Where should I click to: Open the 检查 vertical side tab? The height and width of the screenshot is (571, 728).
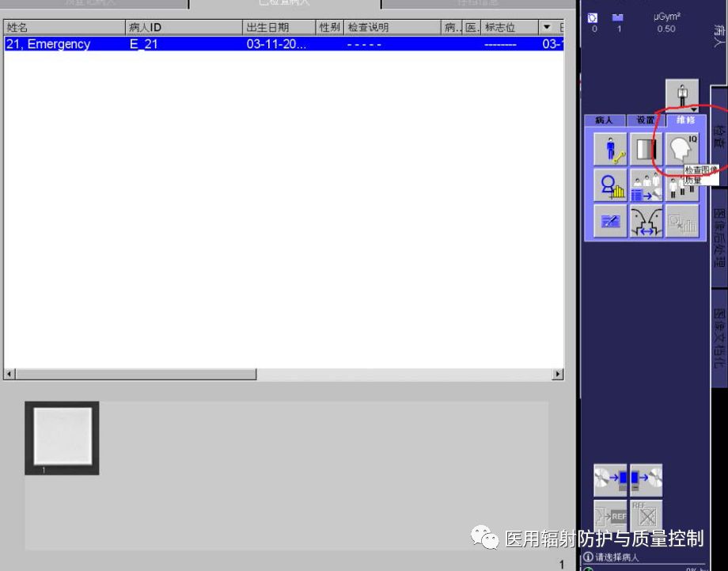coord(719,136)
